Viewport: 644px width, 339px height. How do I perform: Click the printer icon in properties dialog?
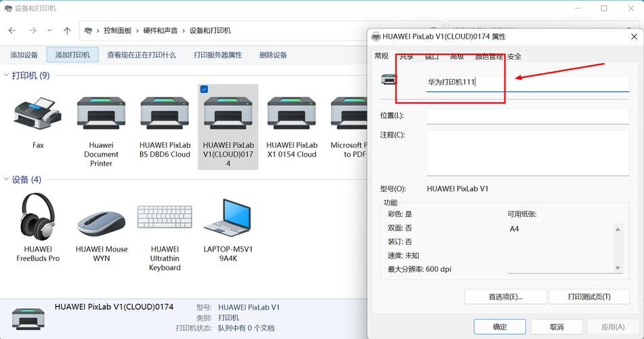click(x=389, y=79)
